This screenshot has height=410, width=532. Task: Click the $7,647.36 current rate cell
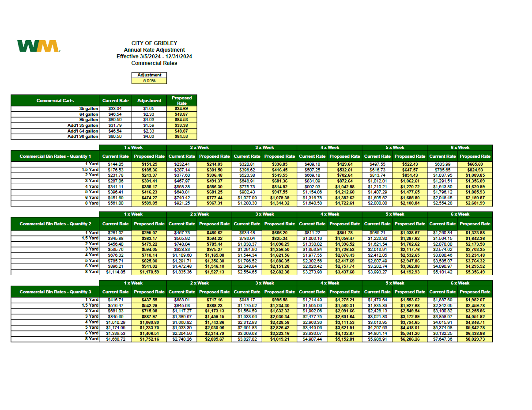coord(442,339)
